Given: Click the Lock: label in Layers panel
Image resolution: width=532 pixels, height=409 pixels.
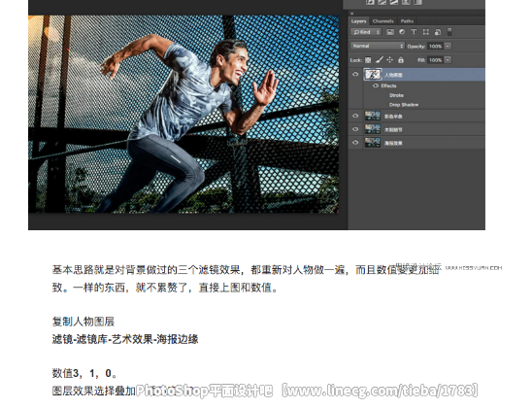Looking at the screenshot, I should click(x=356, y=60).
